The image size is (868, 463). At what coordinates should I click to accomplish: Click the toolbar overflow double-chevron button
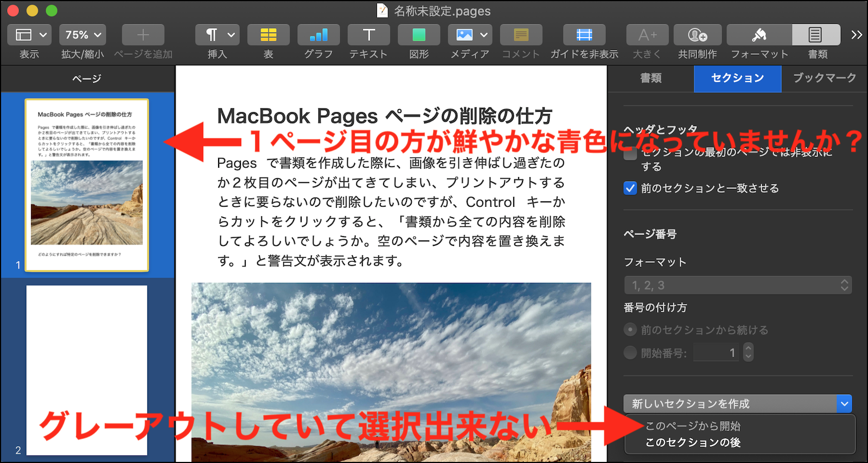coord(857,35)
